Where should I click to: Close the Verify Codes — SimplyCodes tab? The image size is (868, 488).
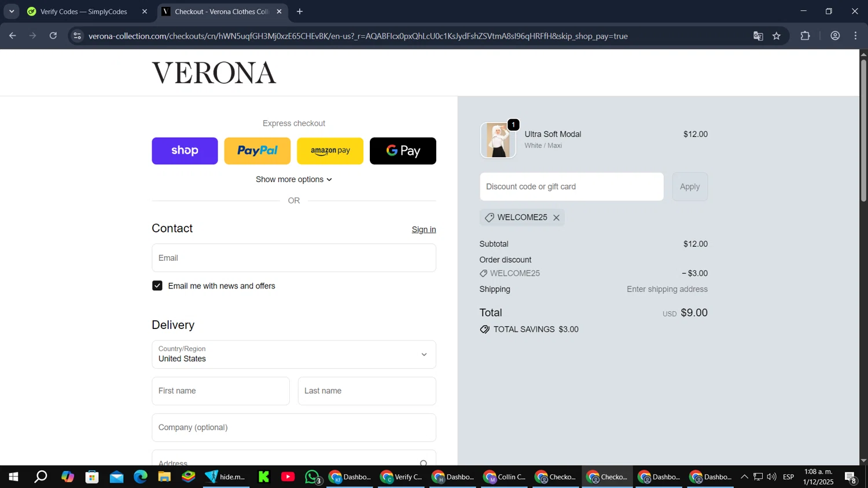[x=145, y=12]
